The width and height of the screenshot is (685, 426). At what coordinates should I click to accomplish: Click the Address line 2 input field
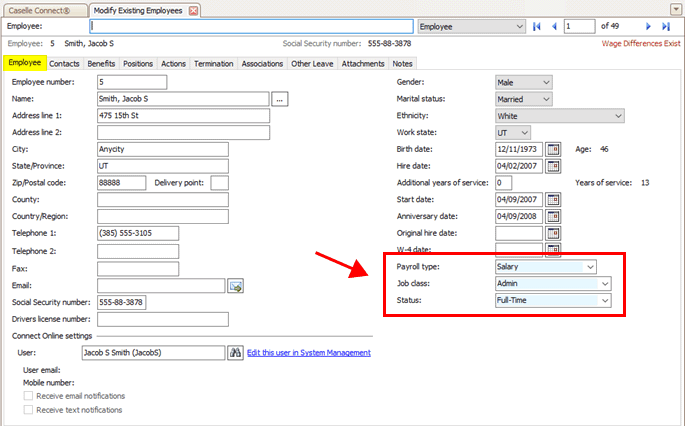183,132
